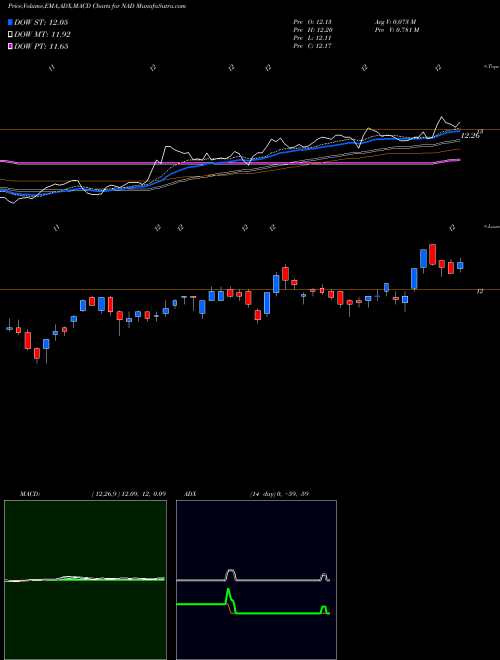This screenshot has height=660, width=500.
Task: Click the tallest red candle near chart right
Action: (432, 255)
